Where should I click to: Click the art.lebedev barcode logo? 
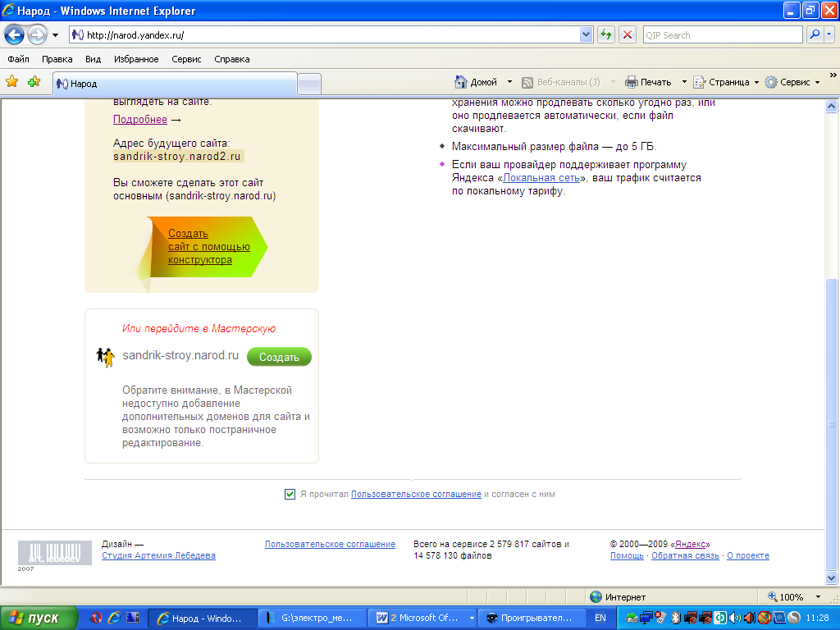[55, 552]
